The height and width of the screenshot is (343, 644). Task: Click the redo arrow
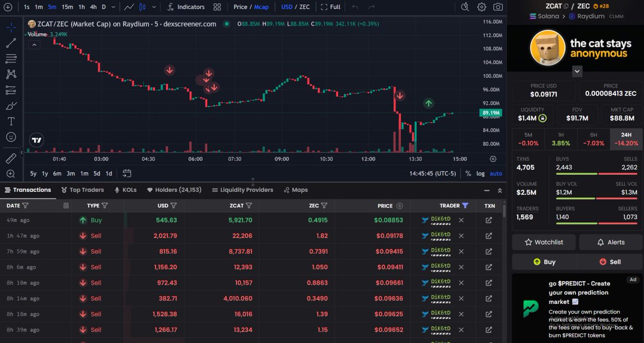[371, 7]
